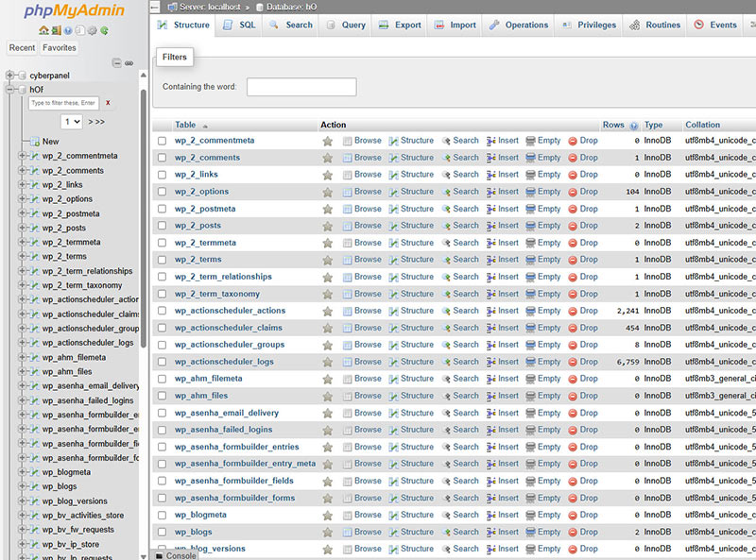Click sort arrow beside Table column header
This screenshot has width=756, height=560.
point(205,126)
